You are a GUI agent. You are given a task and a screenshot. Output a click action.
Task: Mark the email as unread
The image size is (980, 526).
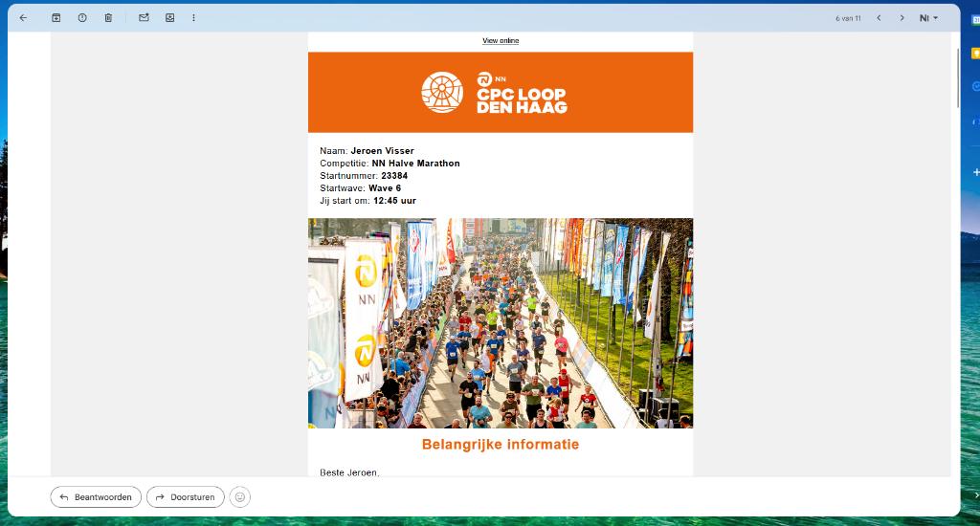coord(144,18)
